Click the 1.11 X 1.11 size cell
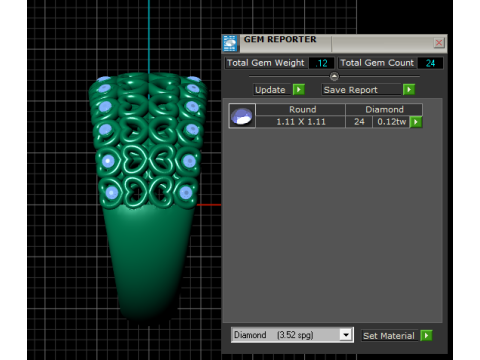Viewport: 480px width, 360px height. pos(301,122)
